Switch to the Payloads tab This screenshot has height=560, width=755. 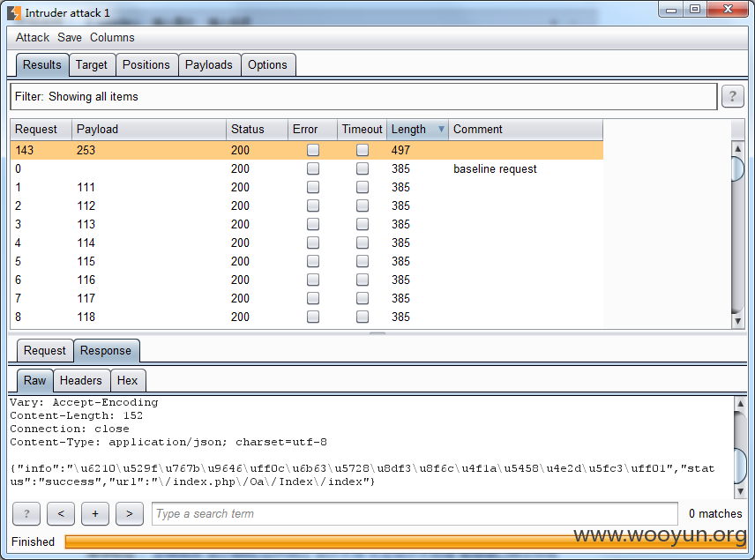click(x=209, y=65)
